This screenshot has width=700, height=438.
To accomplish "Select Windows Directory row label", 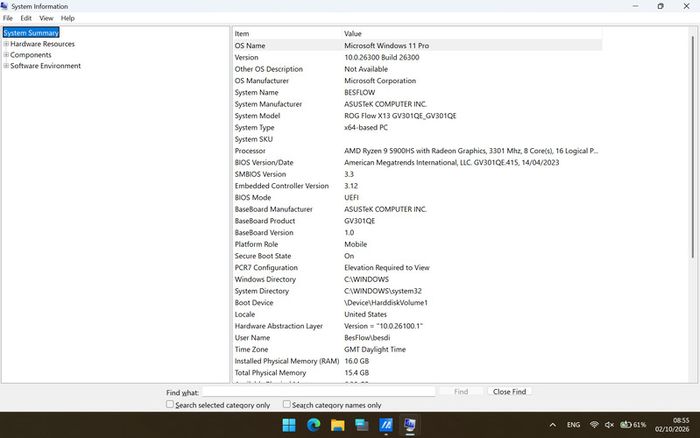I will tap(265, 279).
